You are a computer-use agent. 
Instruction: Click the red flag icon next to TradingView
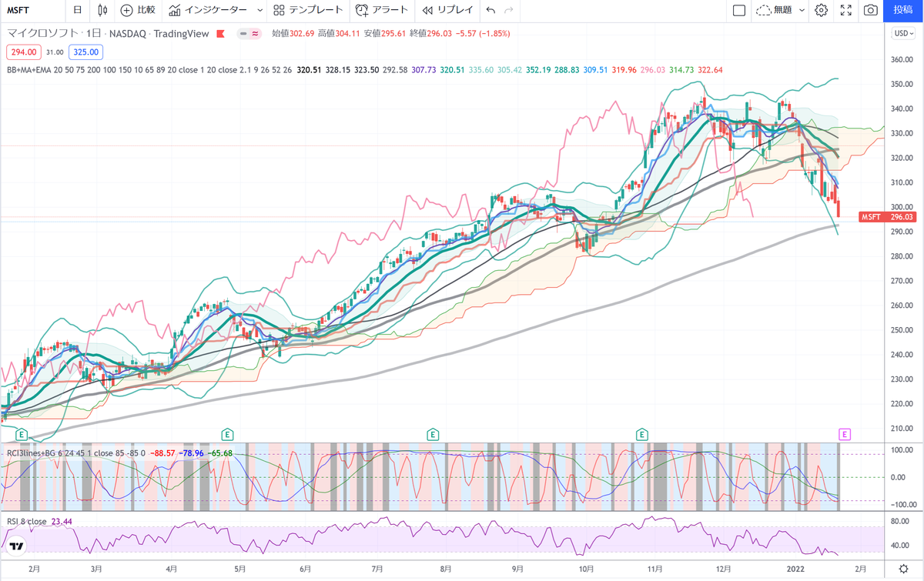click(x=221, y=34)
